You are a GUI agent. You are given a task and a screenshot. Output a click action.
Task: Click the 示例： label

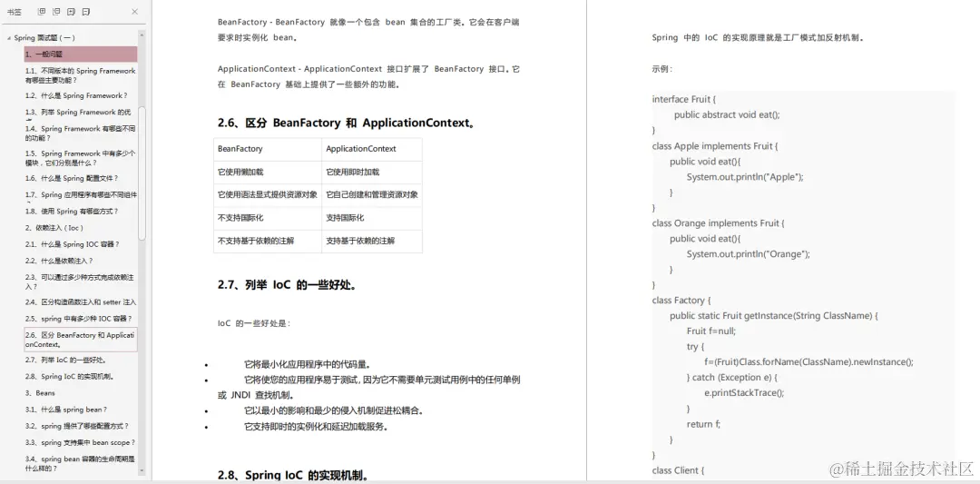point(661,69)
